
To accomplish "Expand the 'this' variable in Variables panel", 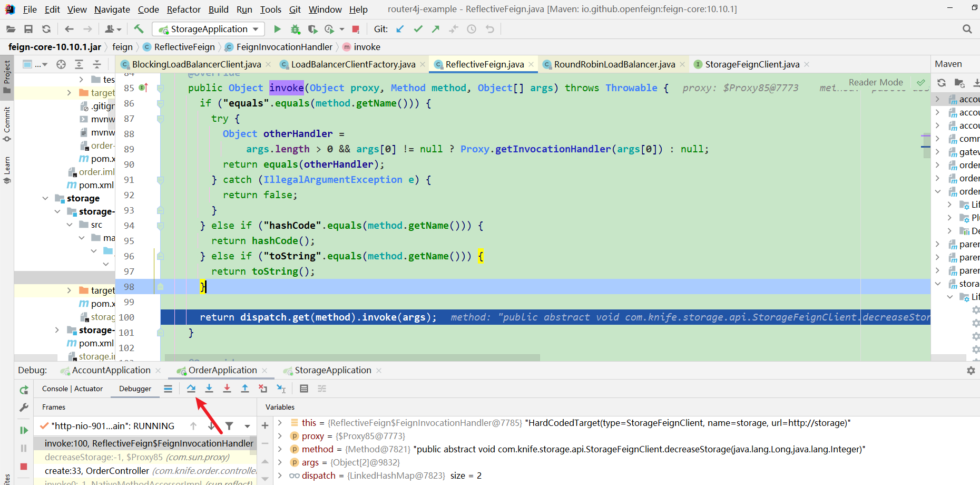I will click(279, 423).
